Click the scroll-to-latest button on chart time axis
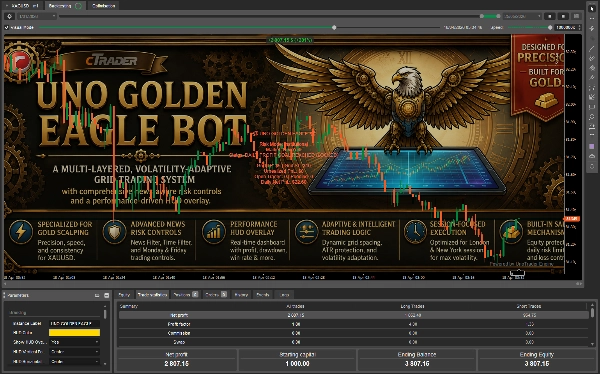600x374 pixels. pyautogui.click(x=517, y=273)
